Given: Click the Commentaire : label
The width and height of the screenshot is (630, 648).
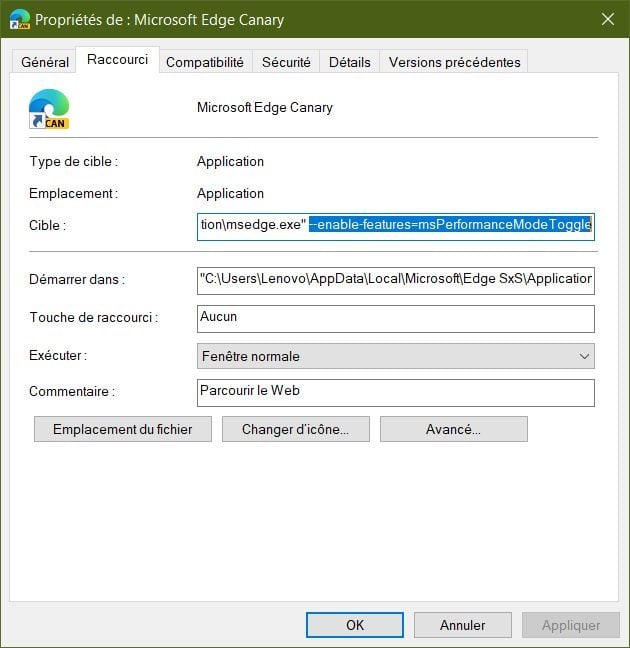Looking at the screenshot, I should 72,391.
